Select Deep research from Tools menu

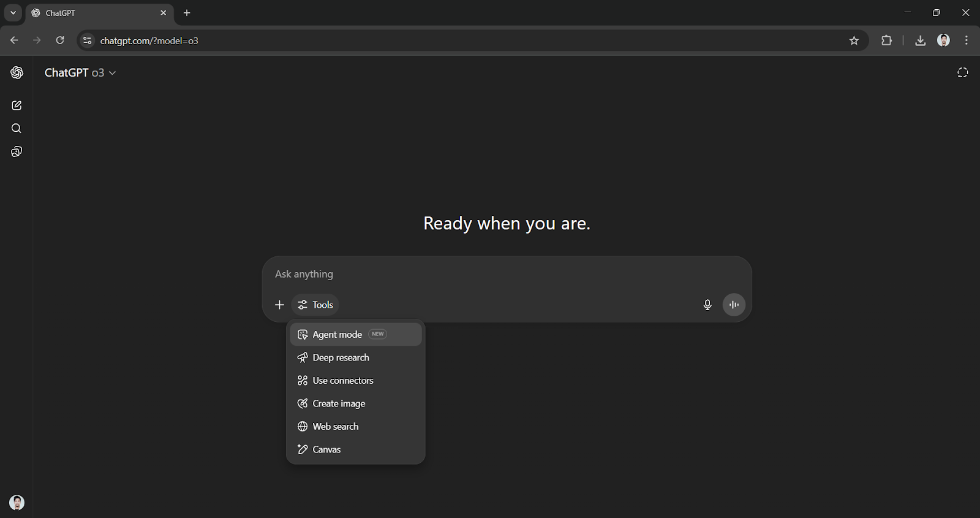pos(356,357)
